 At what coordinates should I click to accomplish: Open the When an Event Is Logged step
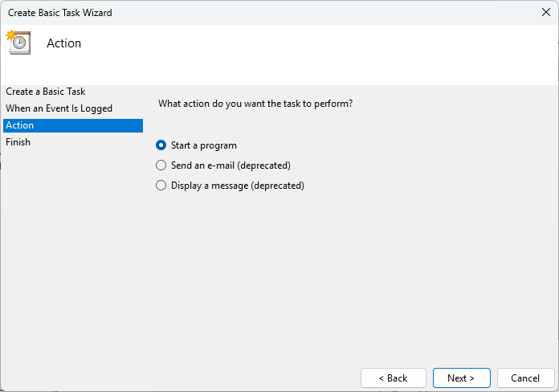coord(59,108)
